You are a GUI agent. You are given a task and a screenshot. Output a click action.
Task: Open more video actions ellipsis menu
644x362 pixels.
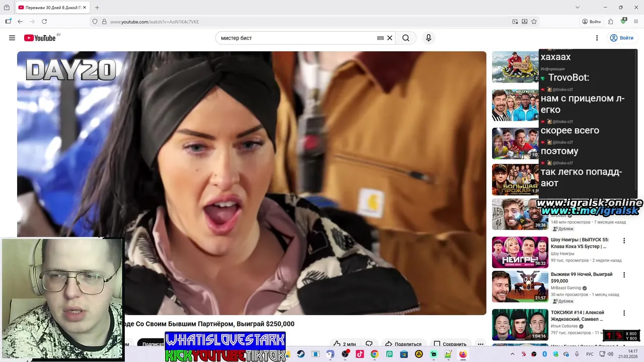pyautogui.click(x=480, y=344)
